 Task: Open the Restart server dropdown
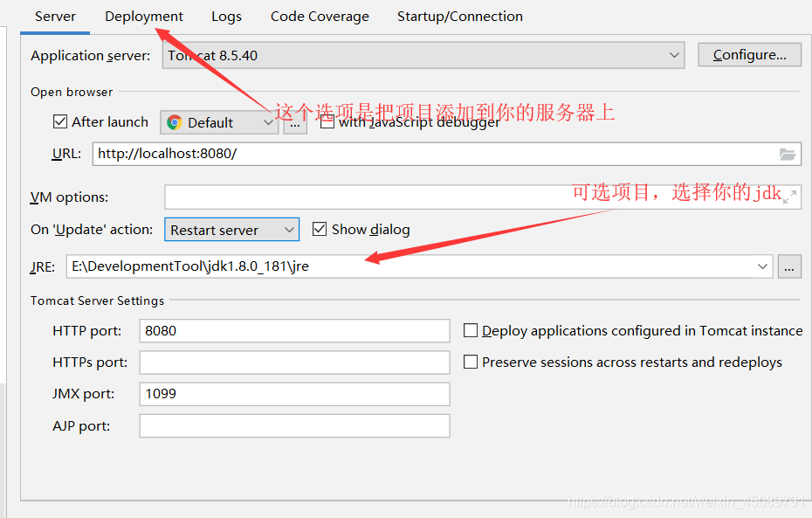[232, 230]
